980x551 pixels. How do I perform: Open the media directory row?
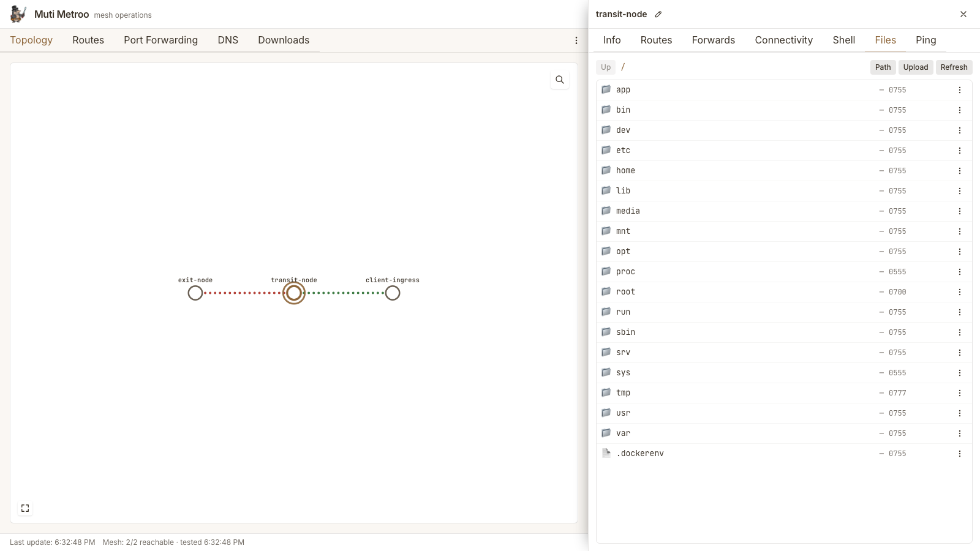[784, 211]
